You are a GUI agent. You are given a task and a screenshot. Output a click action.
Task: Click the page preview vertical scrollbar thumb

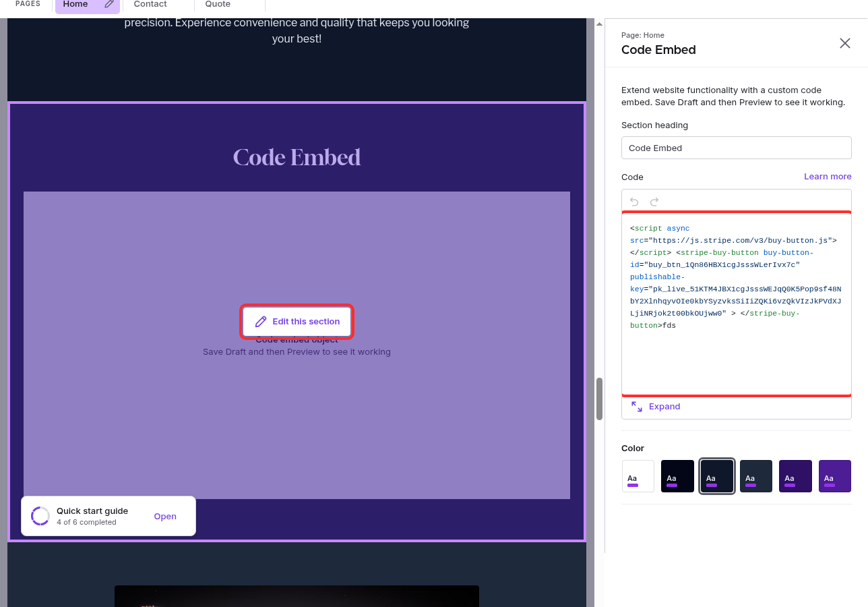599,399
